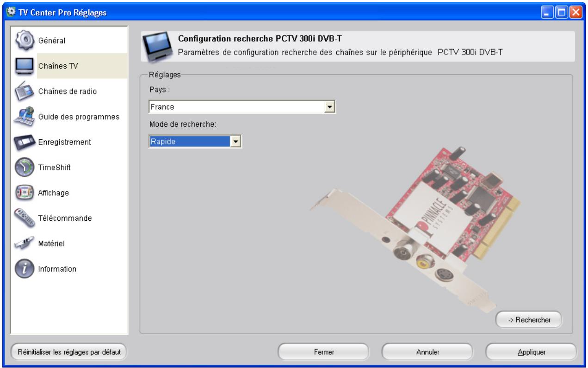The width and height of the screenshot is (588, 368).
Task: Start channel scan with Rechercher button
Action: (x=528, y=319)
